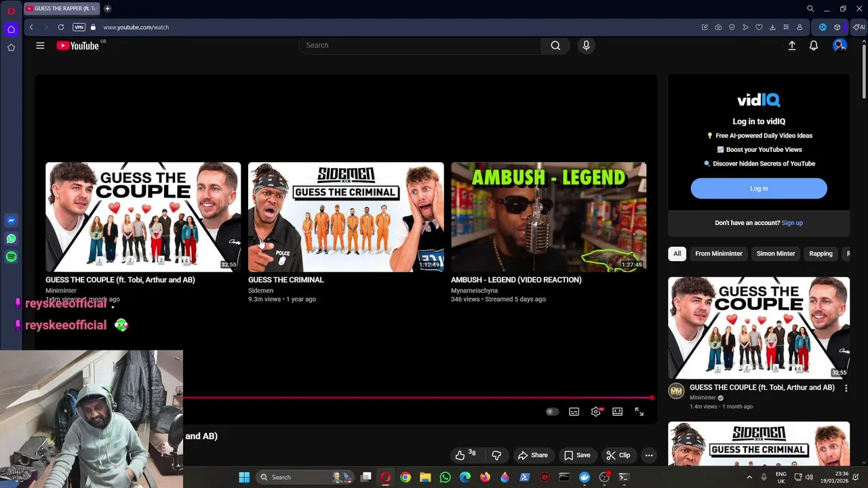Go back in browser history

[x=31, y=27]
